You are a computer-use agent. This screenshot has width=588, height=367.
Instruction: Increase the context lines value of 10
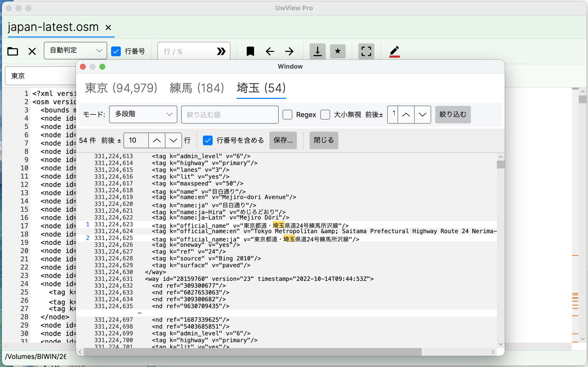click(x=157, y=140)
